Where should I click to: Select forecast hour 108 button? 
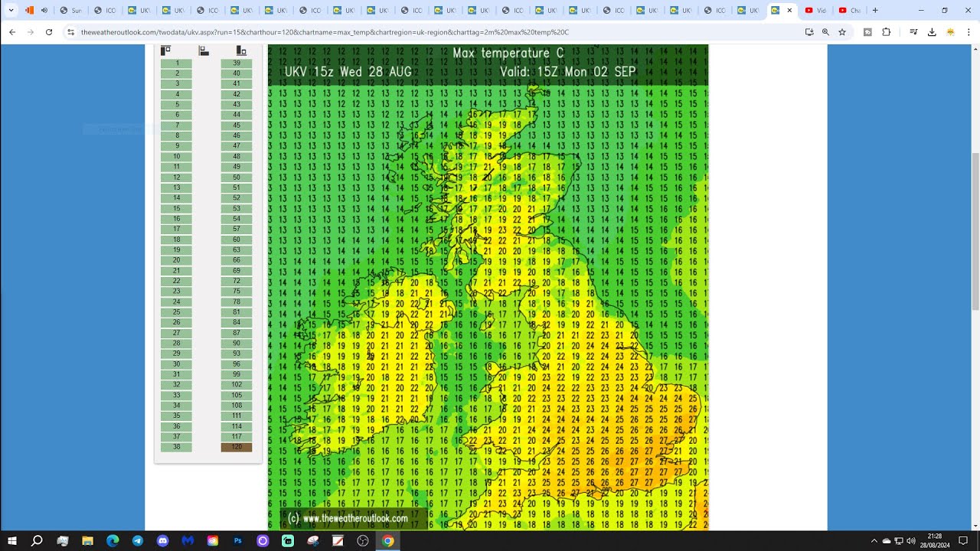pos(237,406)
